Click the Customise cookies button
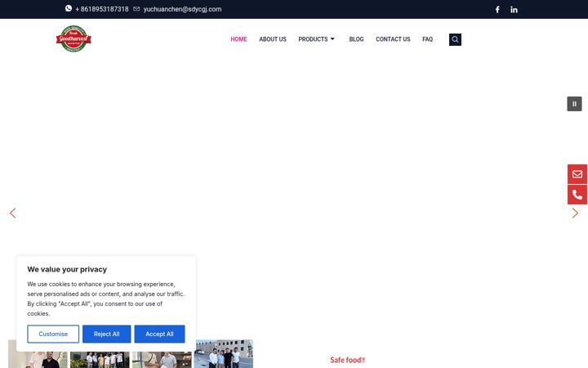Image resolution: width=588 pixels, height=368 pixels. [53, 334]
